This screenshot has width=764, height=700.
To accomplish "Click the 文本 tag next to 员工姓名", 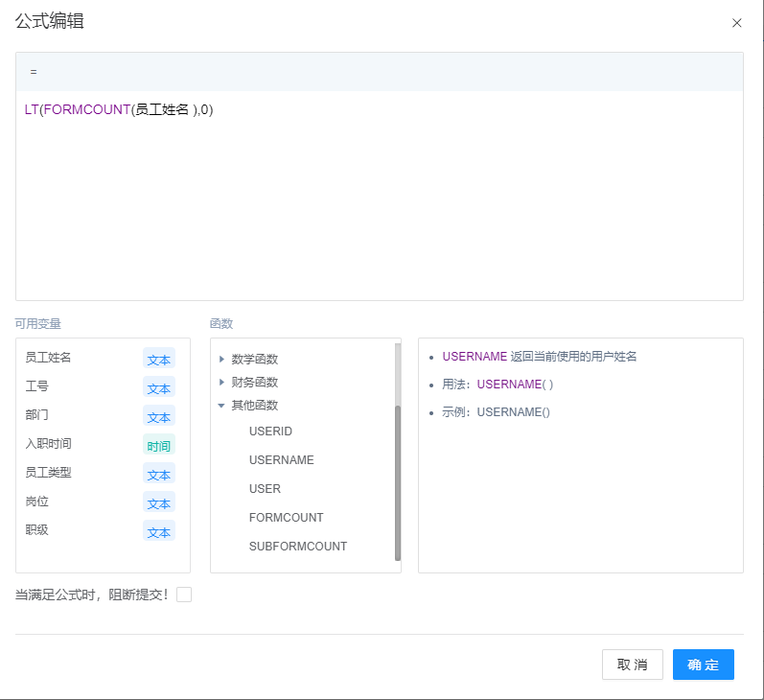I will tap(159, 359).
